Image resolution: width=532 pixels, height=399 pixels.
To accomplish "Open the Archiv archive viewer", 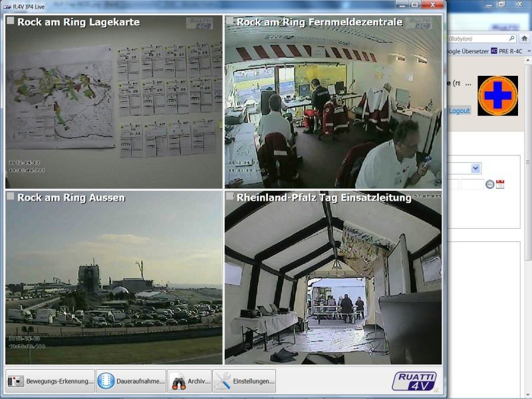I will pos(190,381).
